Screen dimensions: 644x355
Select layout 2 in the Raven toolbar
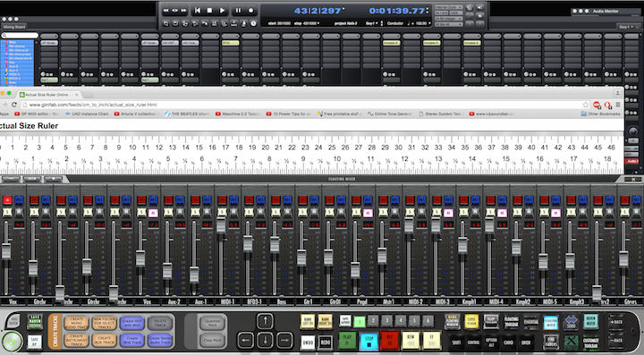(373, 320)
